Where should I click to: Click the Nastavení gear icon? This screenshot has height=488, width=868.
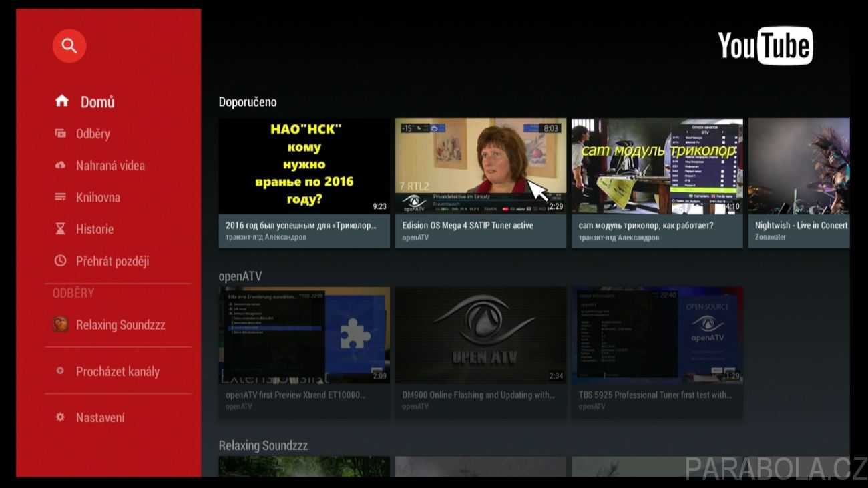point(61,417)
